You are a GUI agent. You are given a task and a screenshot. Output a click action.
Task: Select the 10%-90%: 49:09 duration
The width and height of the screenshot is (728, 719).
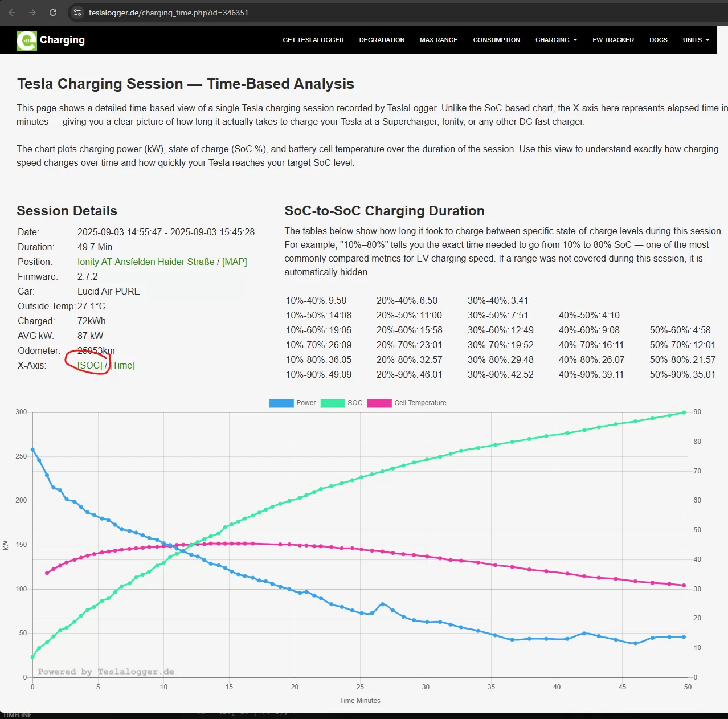point(318,374)
